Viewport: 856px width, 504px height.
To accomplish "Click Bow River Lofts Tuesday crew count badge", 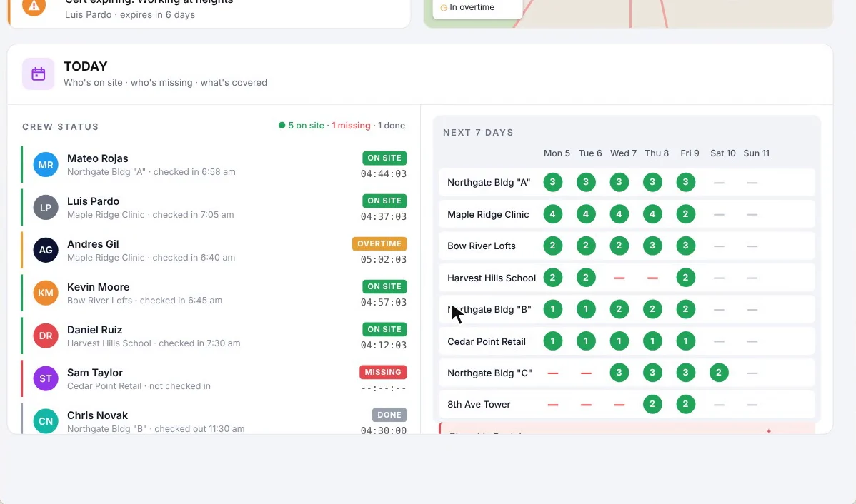I will (x=586, y=246).
